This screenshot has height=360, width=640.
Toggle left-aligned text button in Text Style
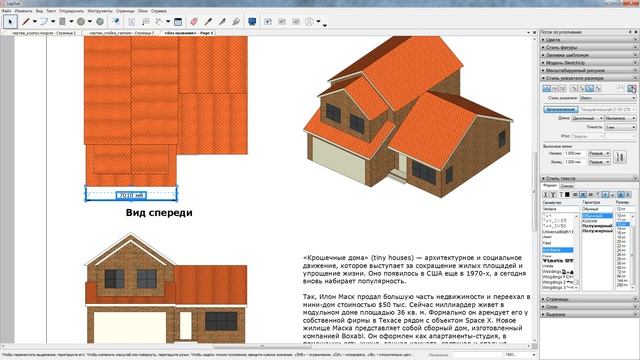click(x=576, y=195)
